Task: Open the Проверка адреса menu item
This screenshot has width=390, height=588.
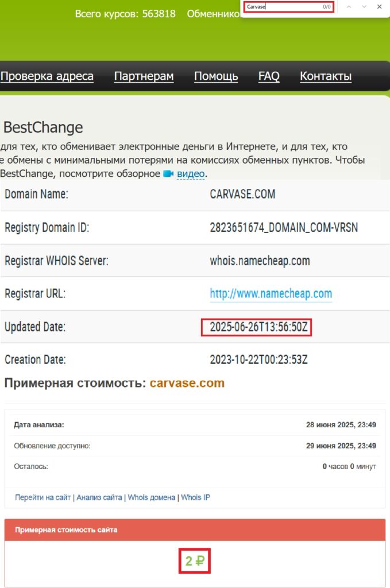Action: (47, 76)
